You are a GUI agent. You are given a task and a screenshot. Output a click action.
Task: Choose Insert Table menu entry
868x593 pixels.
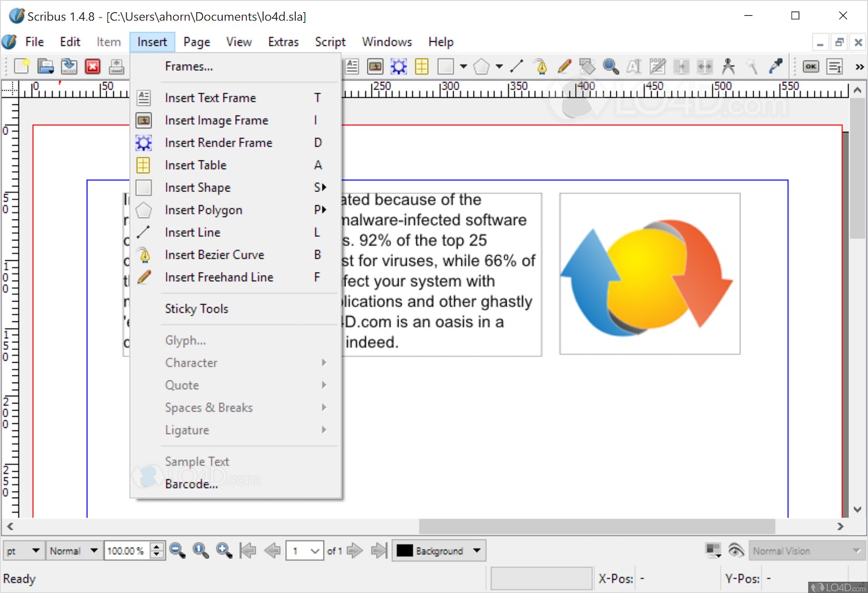pos(236,165)
